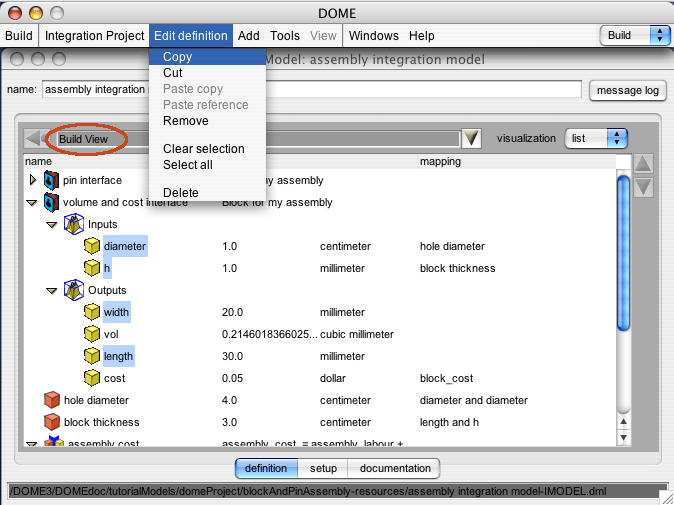Expand the pin interface tree node

(x=33, y=180)
